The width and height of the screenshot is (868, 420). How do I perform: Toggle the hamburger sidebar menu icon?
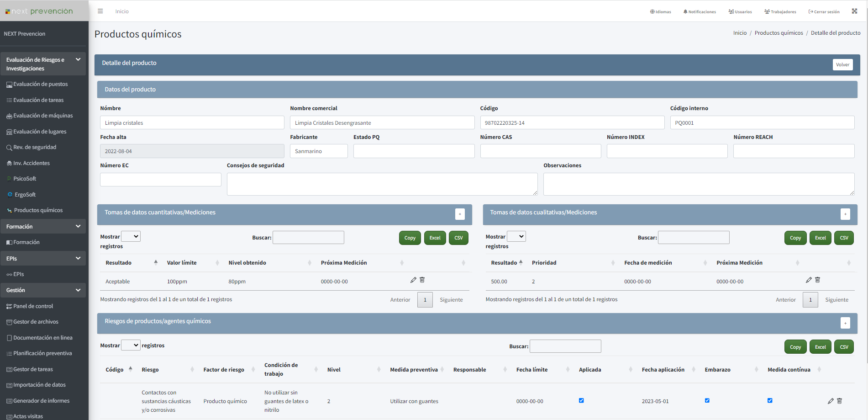click(100, 11)
